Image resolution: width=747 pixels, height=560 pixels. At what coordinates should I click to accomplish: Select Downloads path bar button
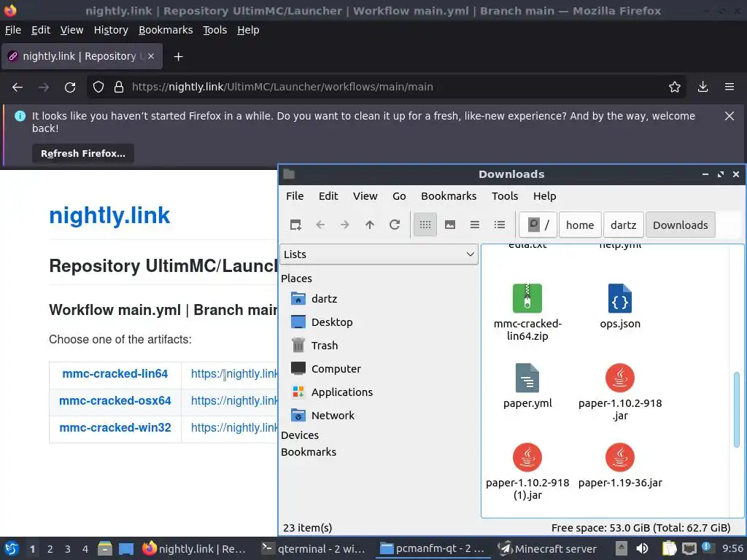pyautogui.click(x=681, y=225)
